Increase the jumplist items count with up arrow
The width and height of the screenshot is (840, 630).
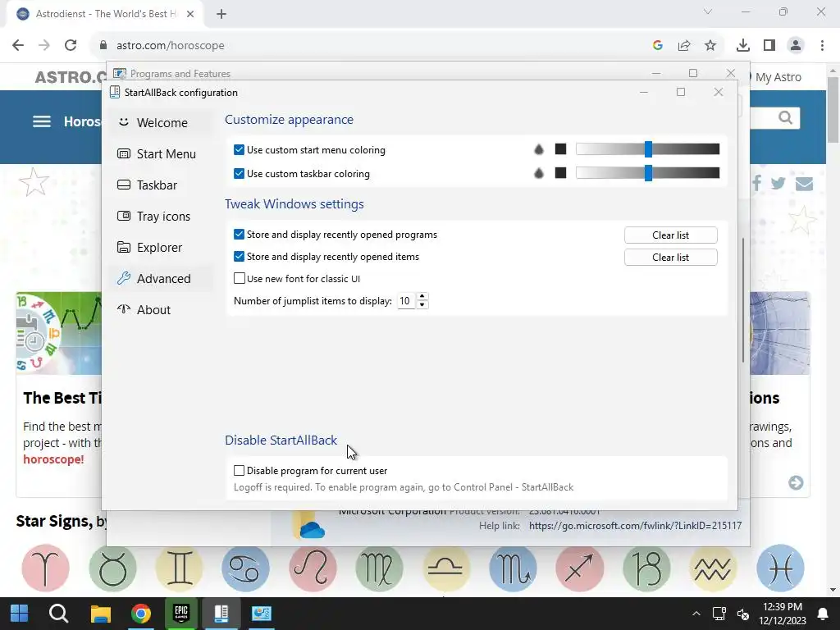[422, 297]
